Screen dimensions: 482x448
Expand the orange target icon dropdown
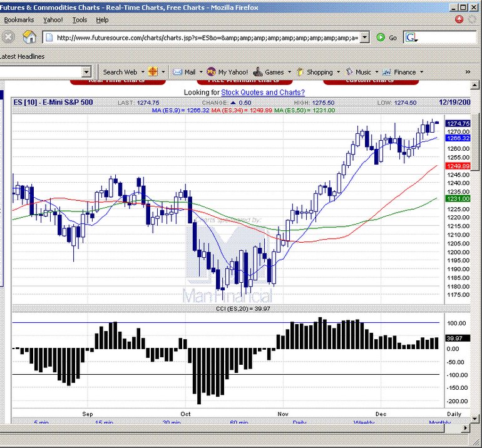163,72
